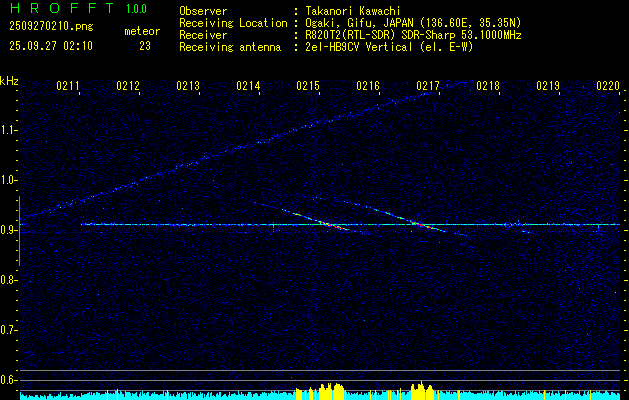Click the gray vertical bar beside 0.9 kHz
The image size is (629, 400).
coord(19,231)
